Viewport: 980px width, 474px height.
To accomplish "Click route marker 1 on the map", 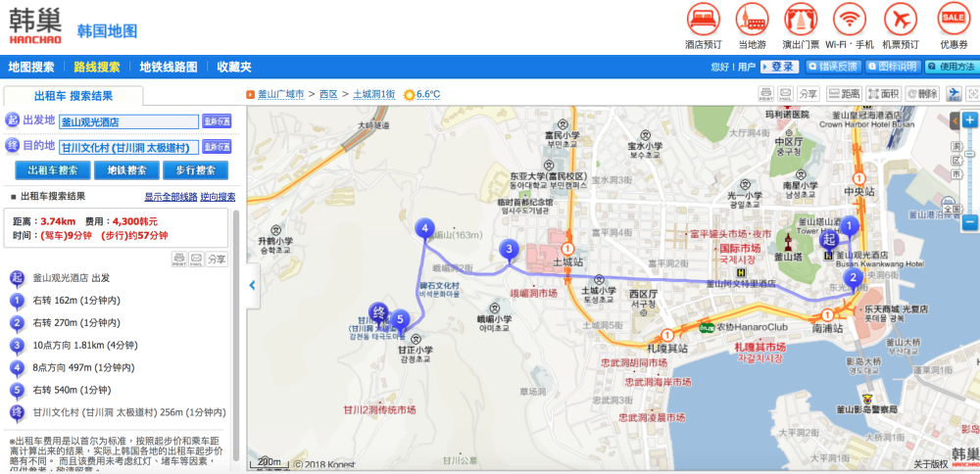I will click(x=848, y=226).
